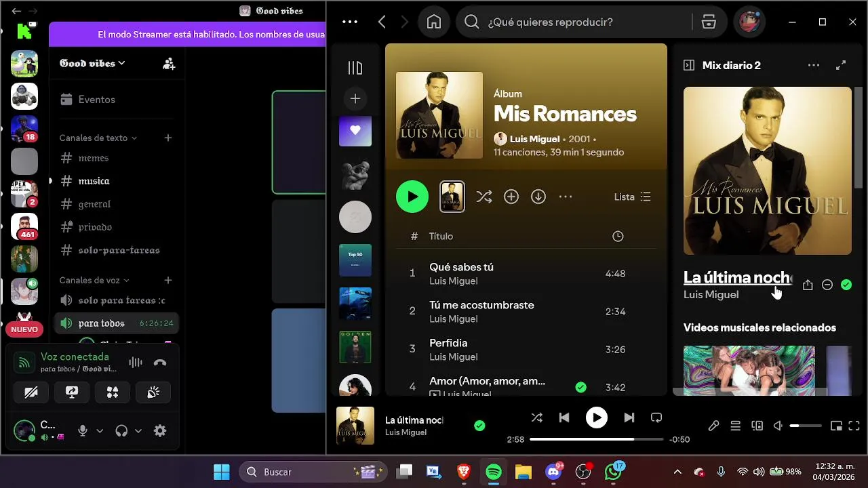
Task: Go back in Spotify navigation
Action: (382, 22)
